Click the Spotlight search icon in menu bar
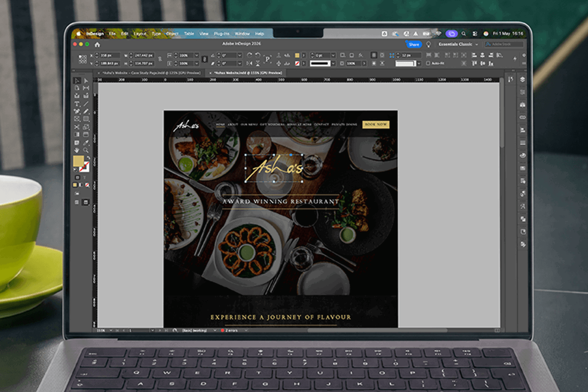The height and width of the screenshot is (392, 588). pyautogui.click(x=463, y=34)
